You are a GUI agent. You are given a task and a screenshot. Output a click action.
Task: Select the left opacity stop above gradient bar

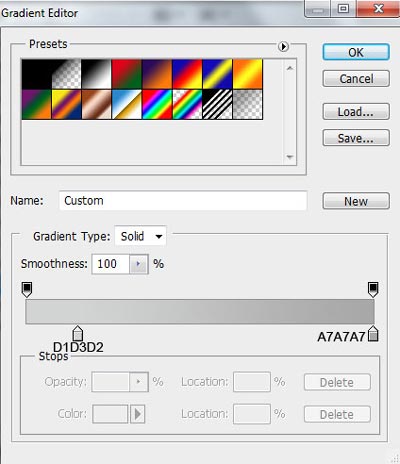click(x=27, y=289)
